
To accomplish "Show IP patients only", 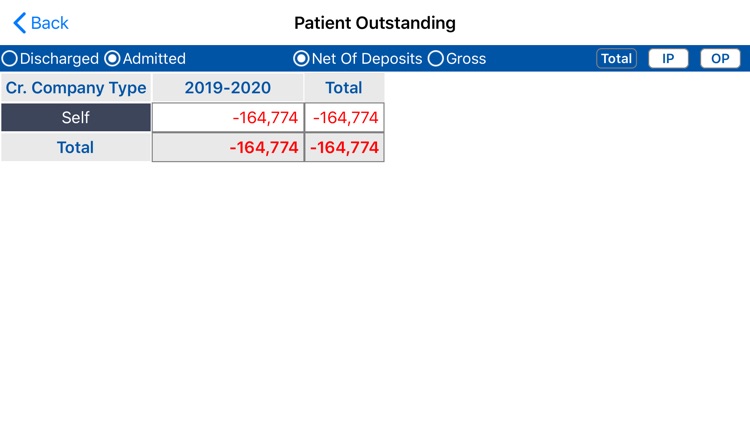I will click(668, 59).
